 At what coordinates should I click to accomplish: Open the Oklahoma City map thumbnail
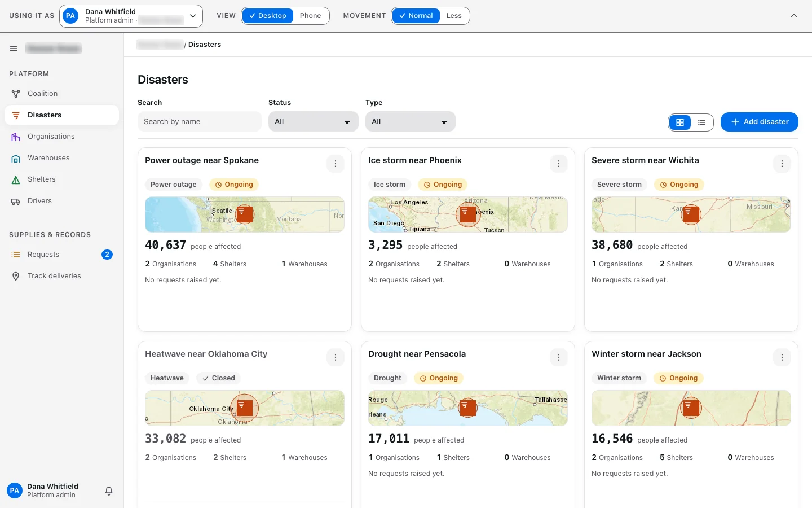click(245, 408)
